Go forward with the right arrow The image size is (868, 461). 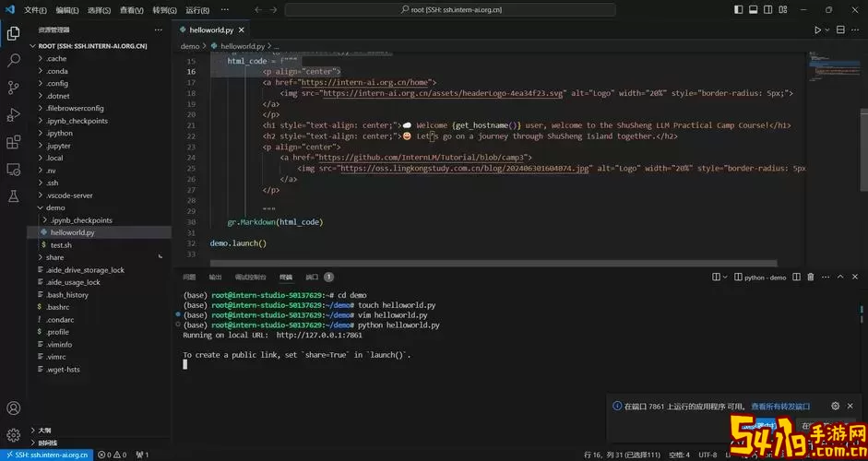273,10
